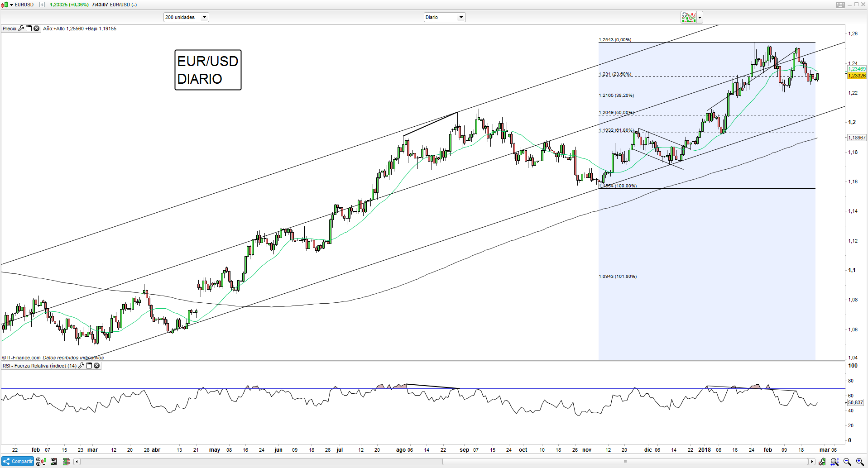Share the chart with the Compartir button
Viewport: 868px width, 468px height.
tap(18, 462)
